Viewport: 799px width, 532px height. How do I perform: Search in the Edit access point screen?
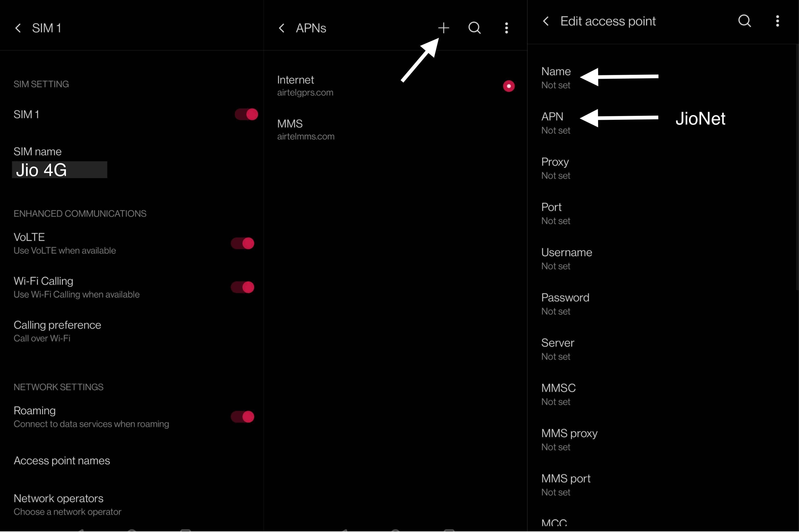(x=744, y=21)
